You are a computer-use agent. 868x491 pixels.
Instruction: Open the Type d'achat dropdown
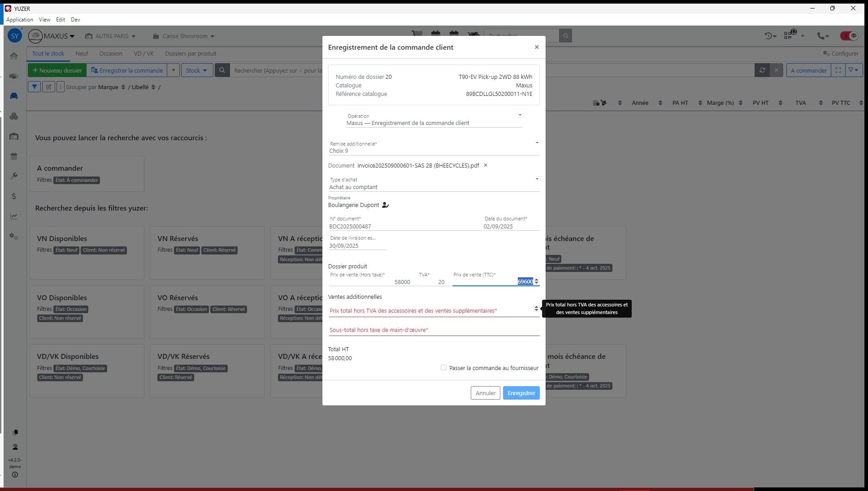(537, 179)
